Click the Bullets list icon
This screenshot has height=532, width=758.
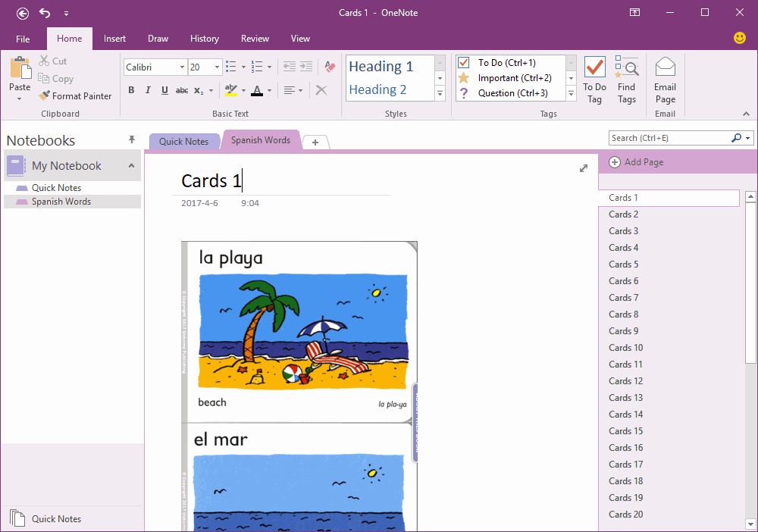coord(231,67)
